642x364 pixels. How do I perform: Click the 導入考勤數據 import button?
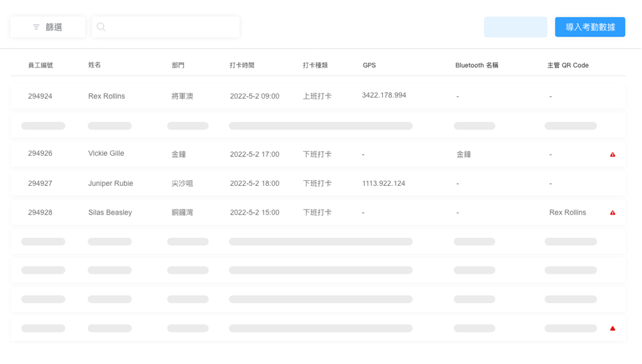(590, 27)
